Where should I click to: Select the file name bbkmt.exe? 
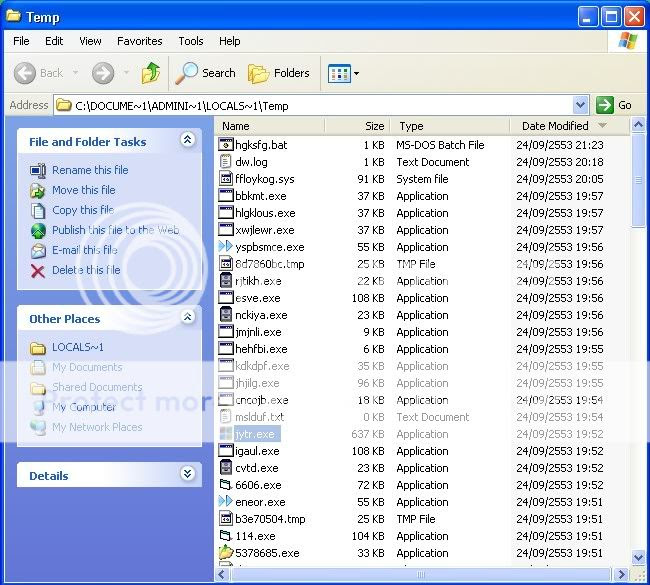[x=261, y=196]
